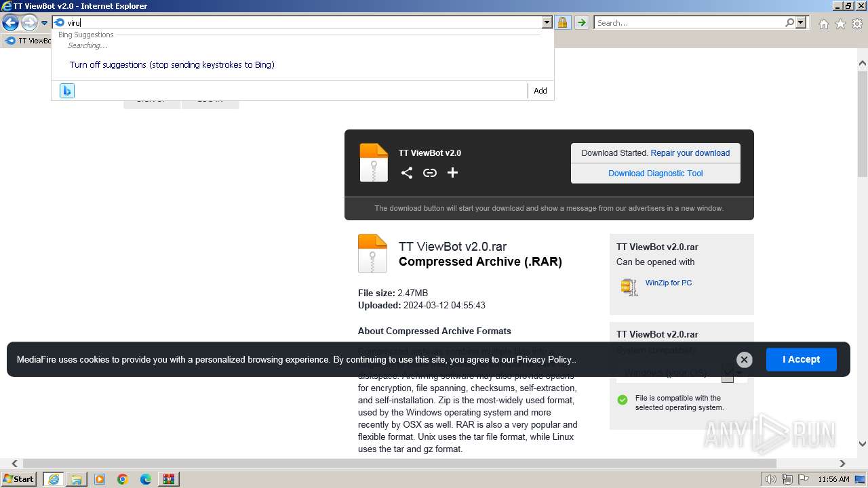
Task: Open Favorites star icon
Action: (840, 24)
